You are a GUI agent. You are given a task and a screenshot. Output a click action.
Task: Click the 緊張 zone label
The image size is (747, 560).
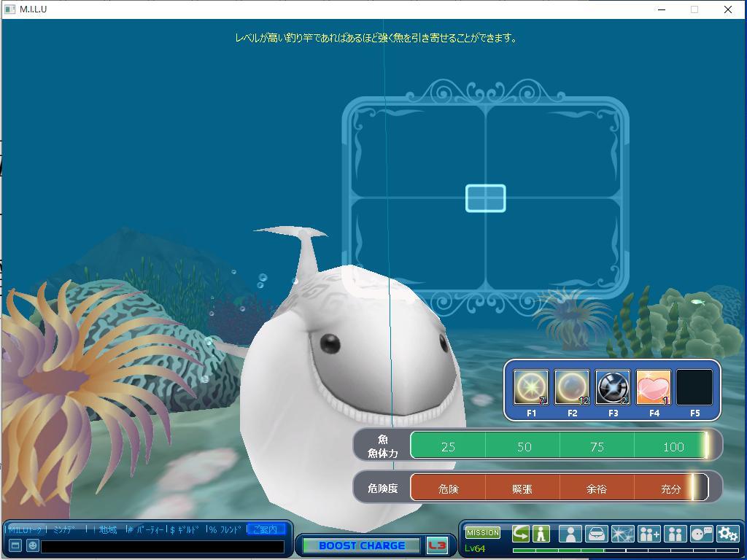click(x=522, y=489)
